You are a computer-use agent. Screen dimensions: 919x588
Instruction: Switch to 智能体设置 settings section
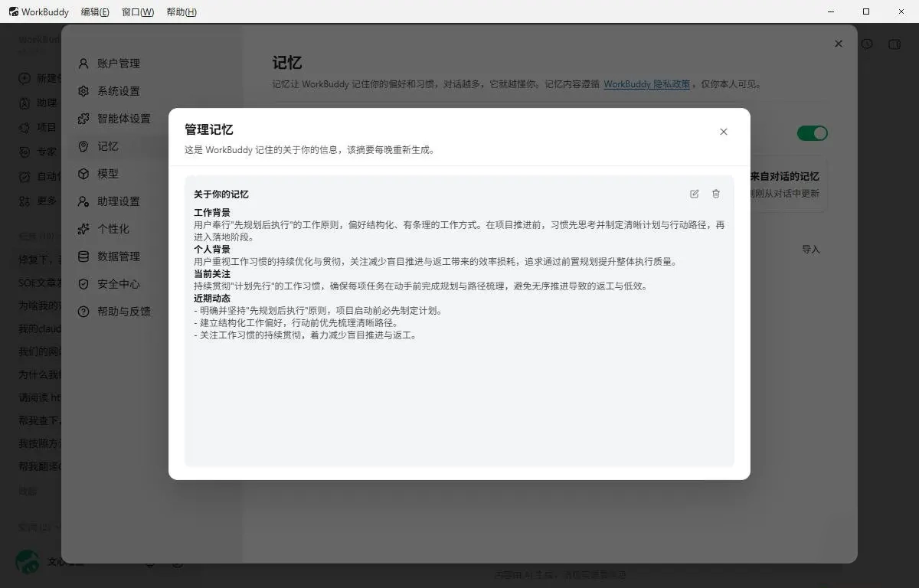[119, 119]
